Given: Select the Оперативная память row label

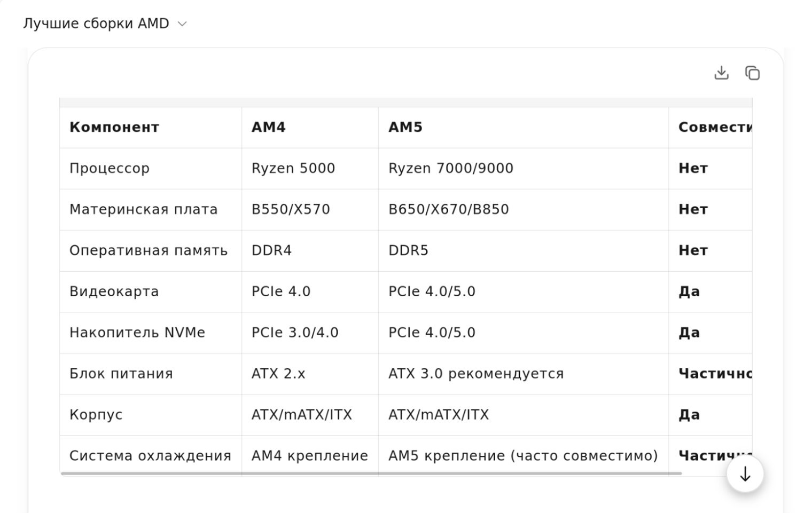Looking at the screenshot, I should 149,250.
